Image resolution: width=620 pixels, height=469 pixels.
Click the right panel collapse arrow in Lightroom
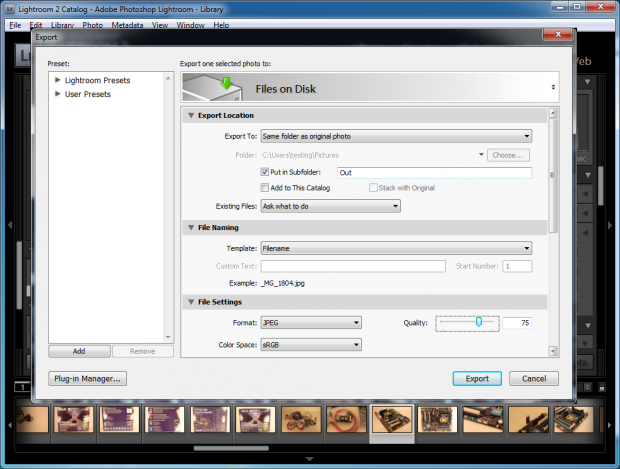(610, 225)
